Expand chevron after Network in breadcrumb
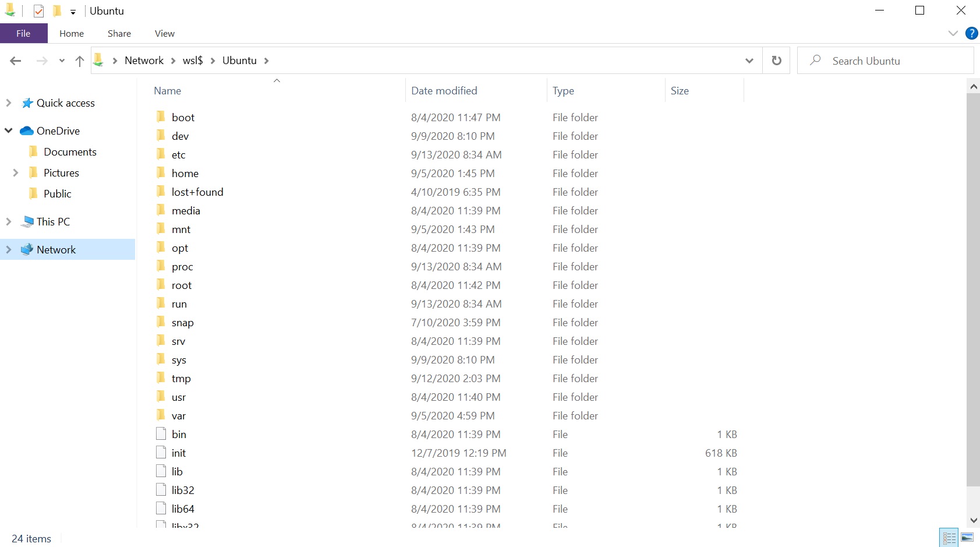This screenshot has height=547, width=980. coord(173,61)
